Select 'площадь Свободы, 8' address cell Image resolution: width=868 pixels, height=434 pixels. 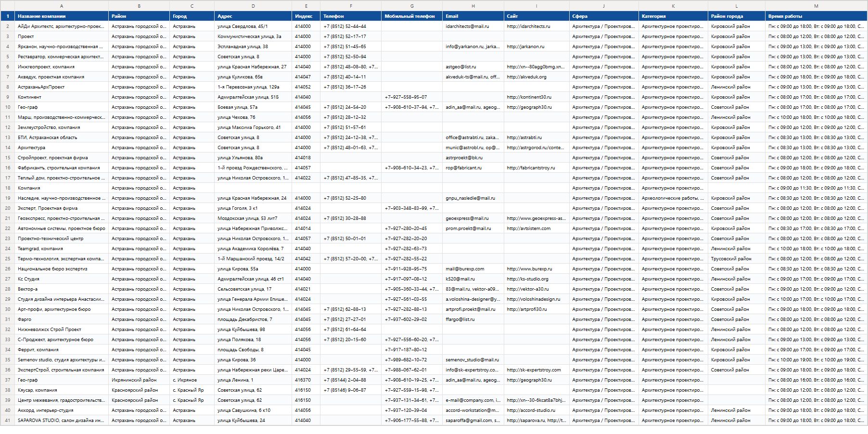point(253,350)
